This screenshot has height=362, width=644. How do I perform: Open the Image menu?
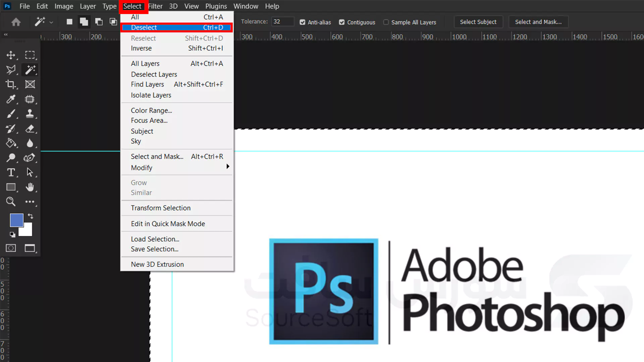pyautogui.click(x=64, y=6)
